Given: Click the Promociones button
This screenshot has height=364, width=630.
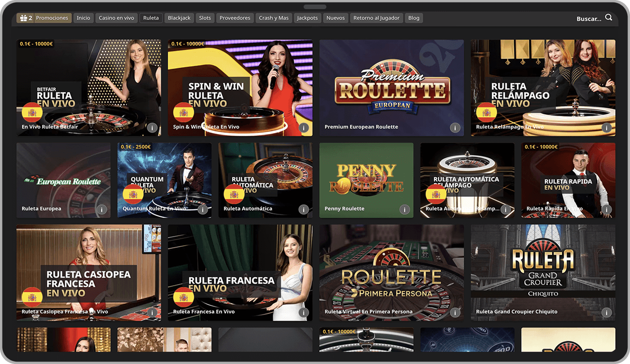Looking at the screenshot, I should [x=52, y=18].
